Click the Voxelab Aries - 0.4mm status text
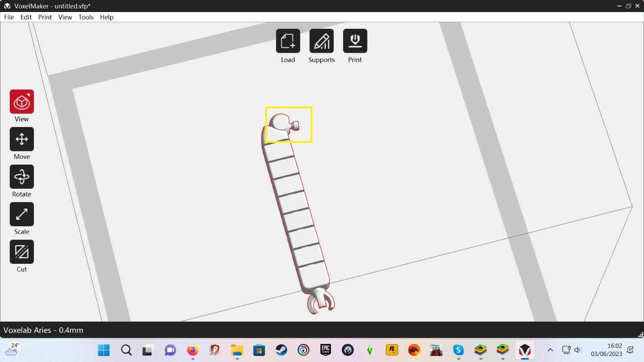 pos(43,330)
